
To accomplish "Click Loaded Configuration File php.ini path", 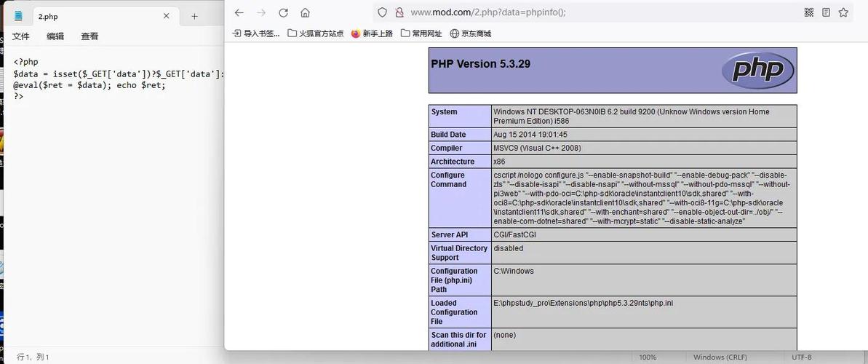I will (584, 303).
